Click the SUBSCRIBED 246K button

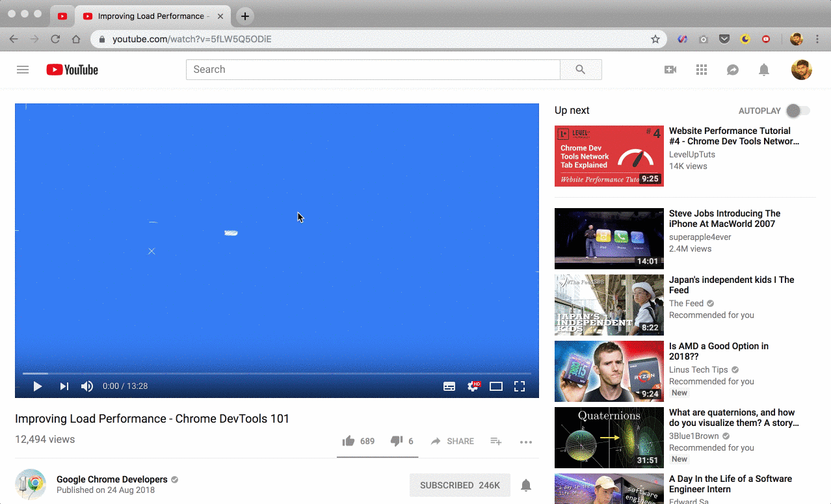(x=460, y=485)
